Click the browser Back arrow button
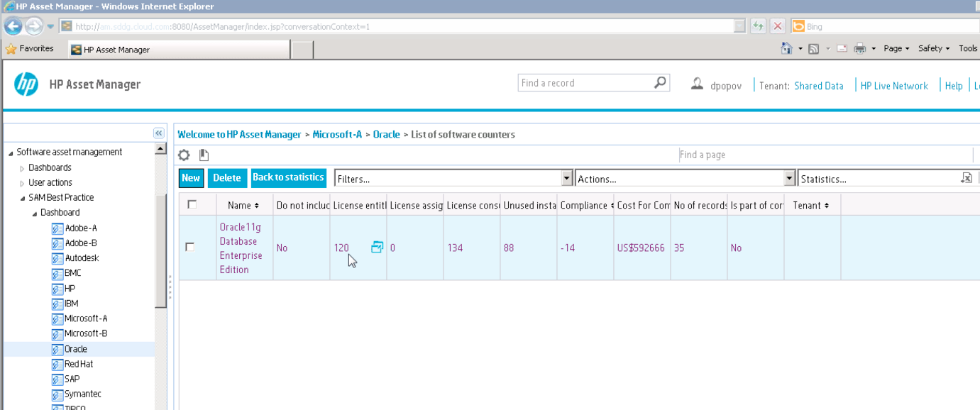Viewport: 980px width, 410px height. [13, 26]
